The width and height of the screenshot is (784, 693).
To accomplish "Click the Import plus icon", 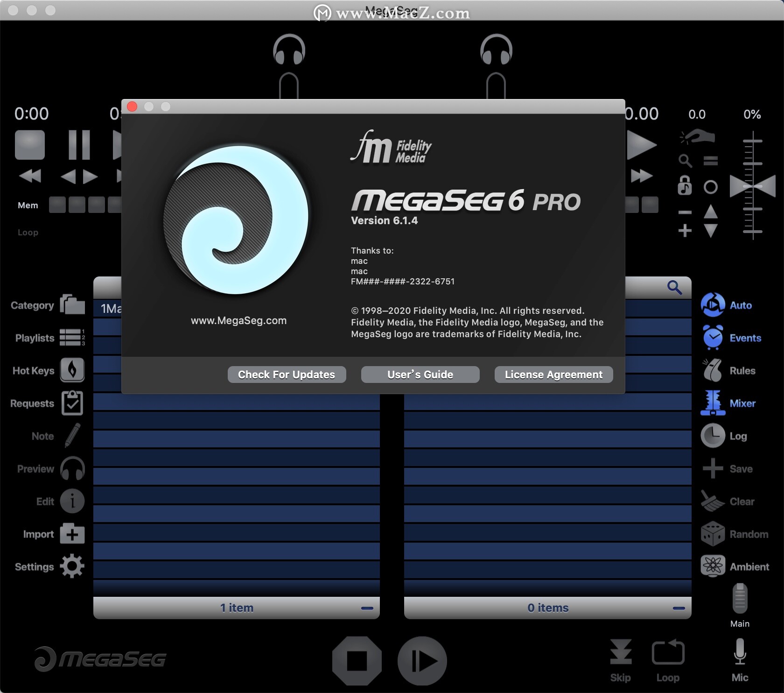I will point(72,534).
